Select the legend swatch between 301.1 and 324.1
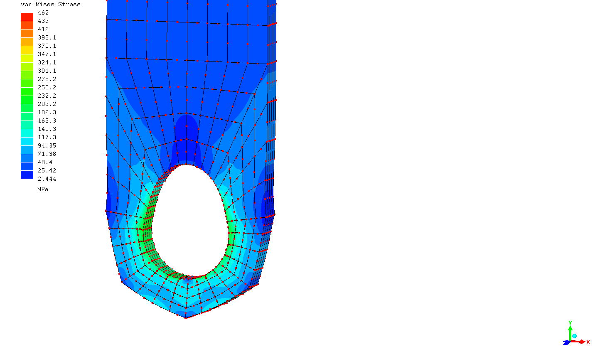 coord(27,66)
